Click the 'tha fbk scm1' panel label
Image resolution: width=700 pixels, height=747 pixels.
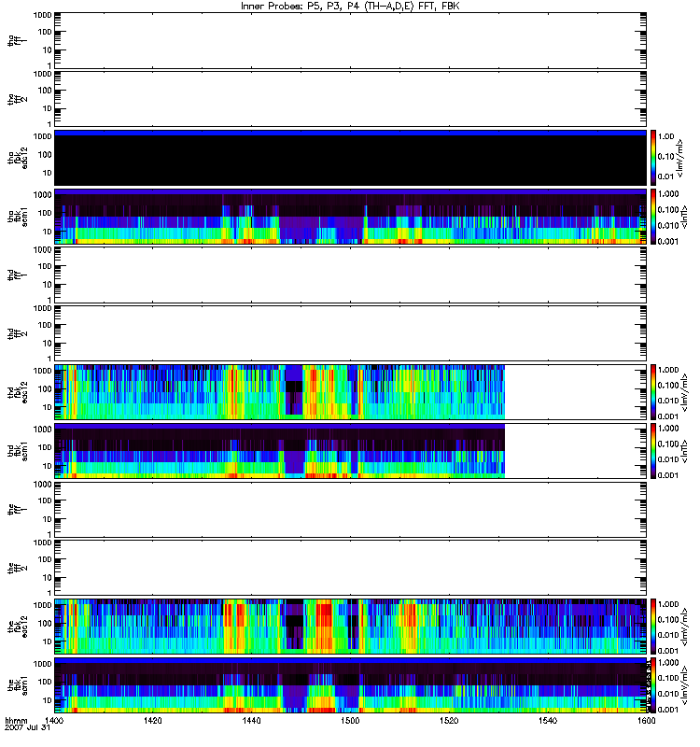tap(17, 217)
